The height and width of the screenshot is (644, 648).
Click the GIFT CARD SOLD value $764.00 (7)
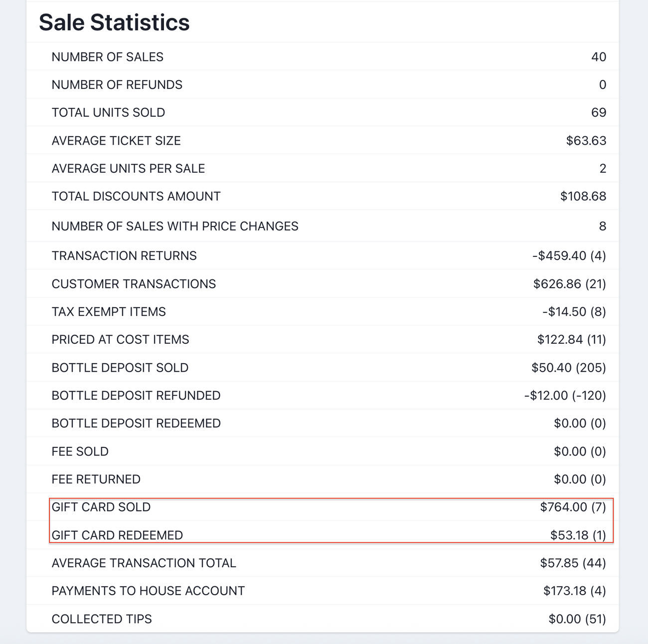(573, 507)
